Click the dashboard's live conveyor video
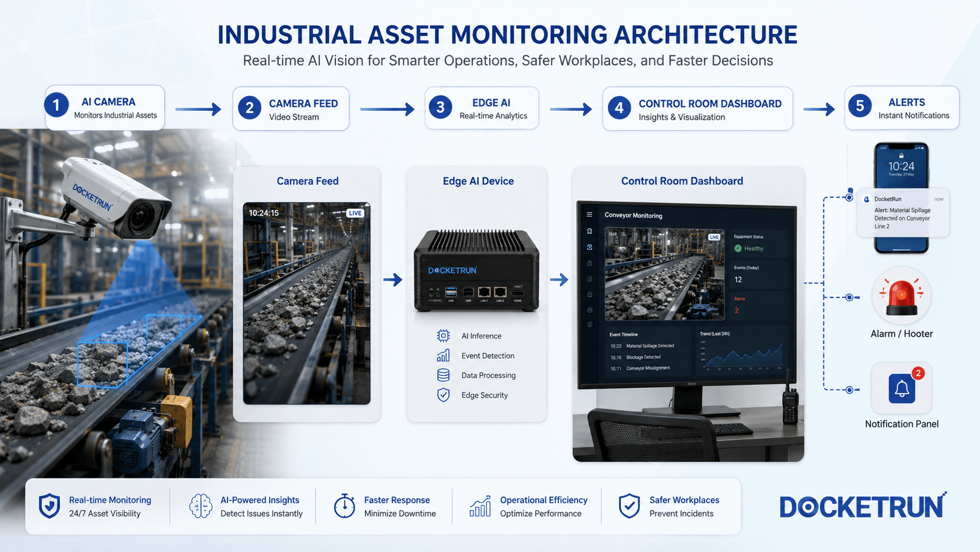The height and width of the screenshot is (552, 980). [x=665, y=274]
